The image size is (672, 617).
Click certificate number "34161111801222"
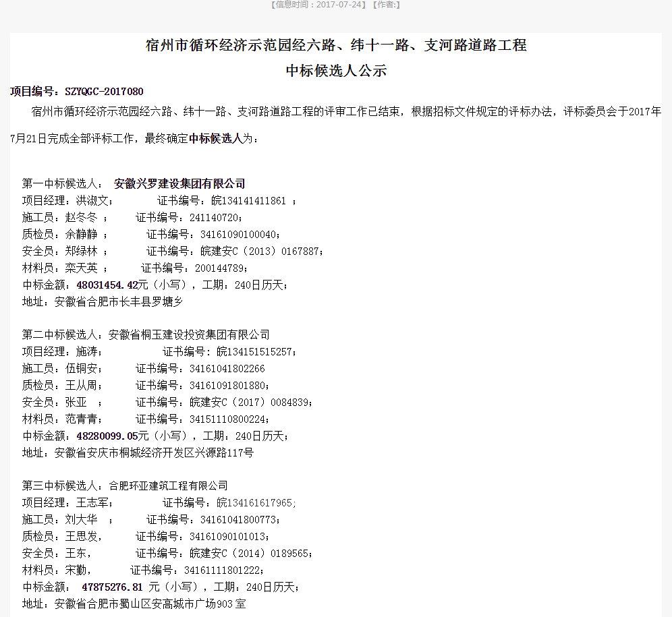(x=222, y=570)
